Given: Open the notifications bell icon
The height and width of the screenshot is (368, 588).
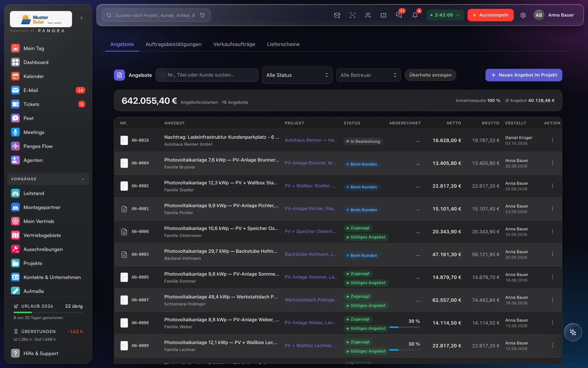Looking at the screenshot, I should click(415, 15).
